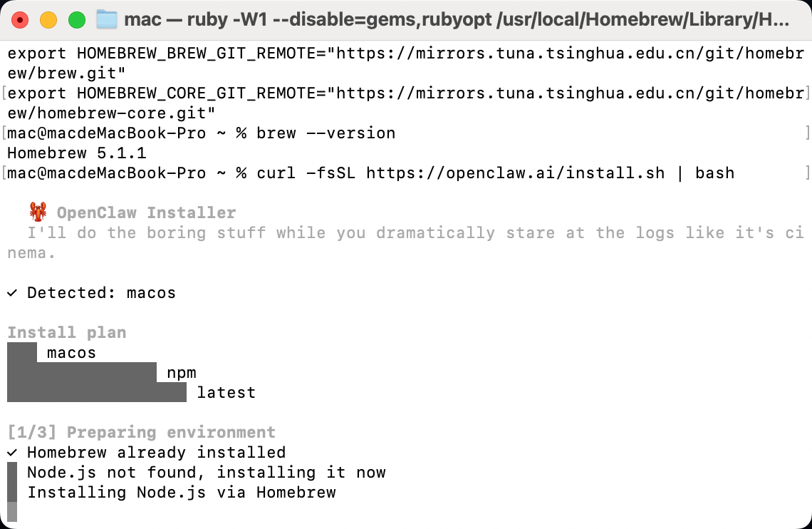Click the folder proxy icon in title bar
This screenshot has width=812, height=529.
click(107, 19)
